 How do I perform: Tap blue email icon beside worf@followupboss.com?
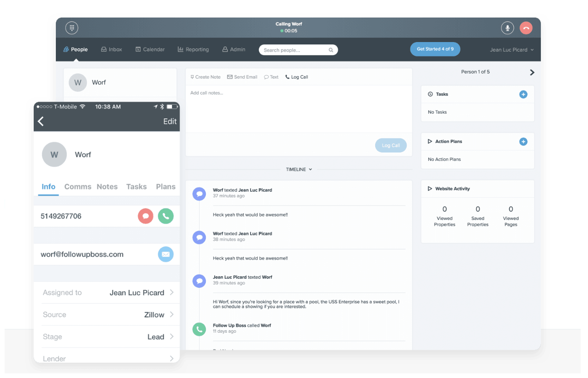166,255
